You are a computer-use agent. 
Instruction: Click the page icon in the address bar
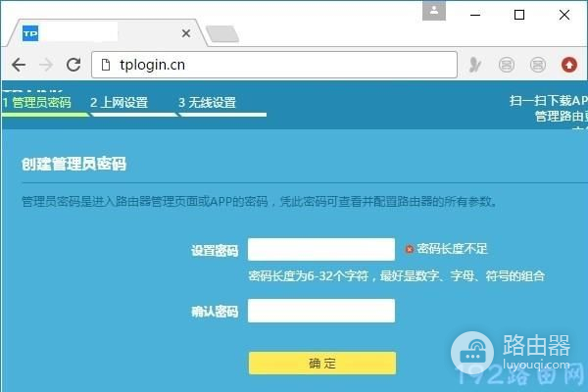click(x=106, y=65)
